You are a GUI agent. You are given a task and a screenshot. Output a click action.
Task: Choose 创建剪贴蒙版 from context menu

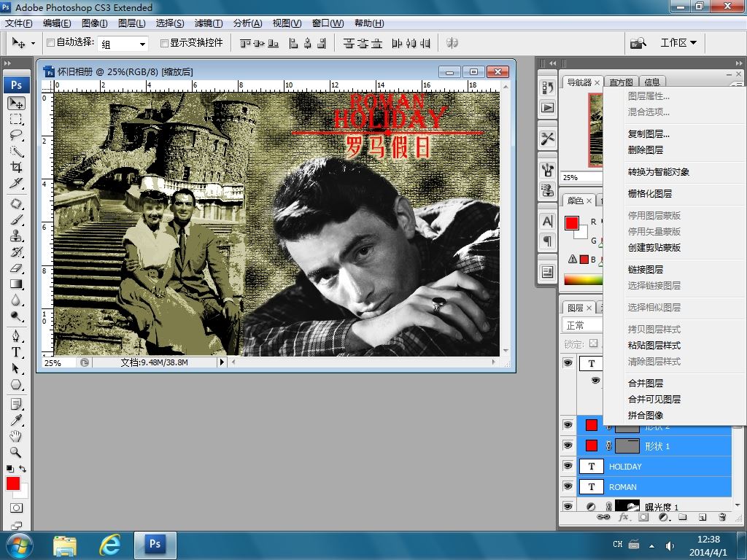[654, 248]
